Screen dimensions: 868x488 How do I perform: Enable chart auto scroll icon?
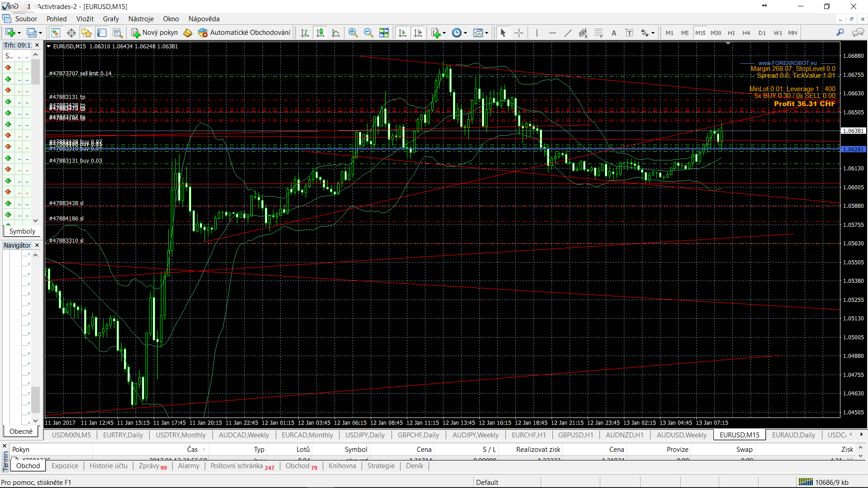tap(402, 33)
